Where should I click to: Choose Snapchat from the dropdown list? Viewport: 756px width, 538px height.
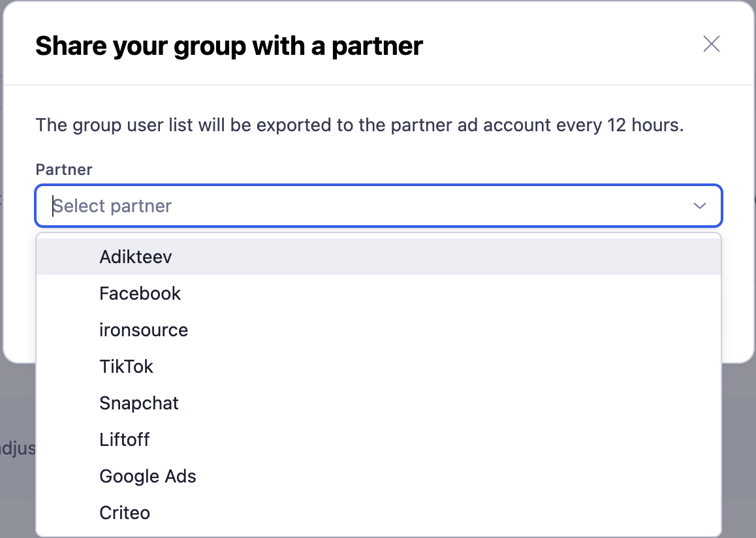(x=139, y=403)
